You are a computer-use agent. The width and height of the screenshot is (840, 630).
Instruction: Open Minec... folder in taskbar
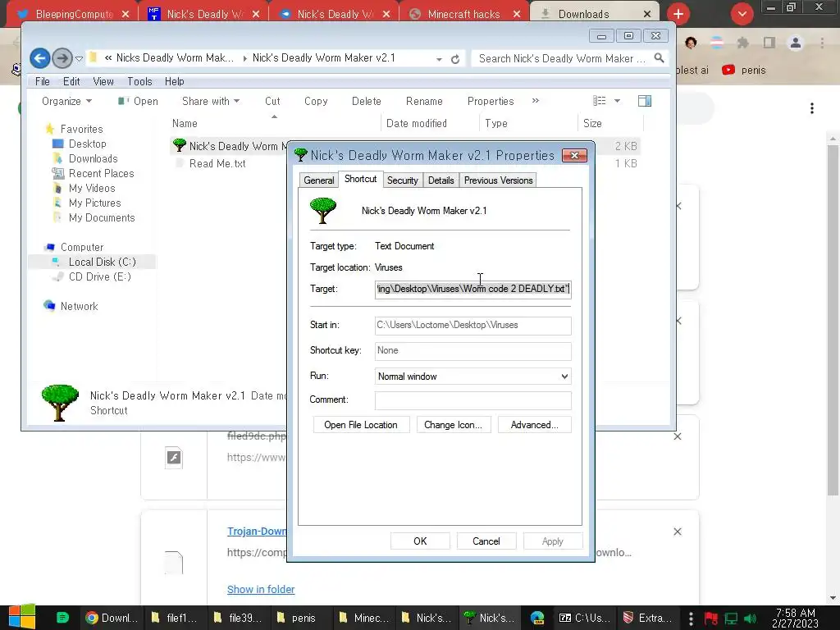[365, 618]
